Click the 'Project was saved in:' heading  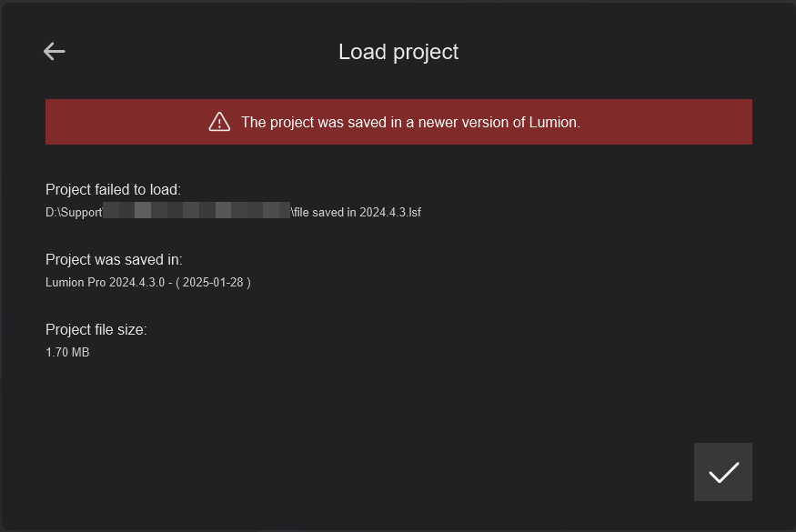(113, 259)
